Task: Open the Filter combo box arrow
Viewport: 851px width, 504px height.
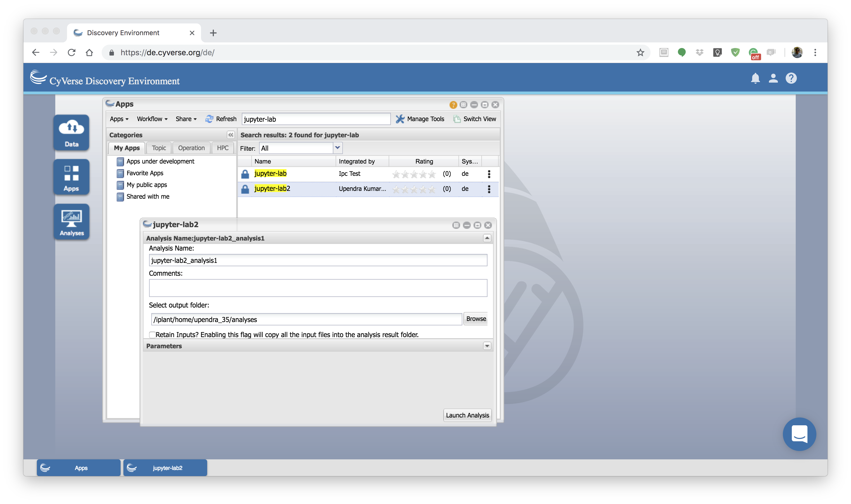Action: point(337,148)
